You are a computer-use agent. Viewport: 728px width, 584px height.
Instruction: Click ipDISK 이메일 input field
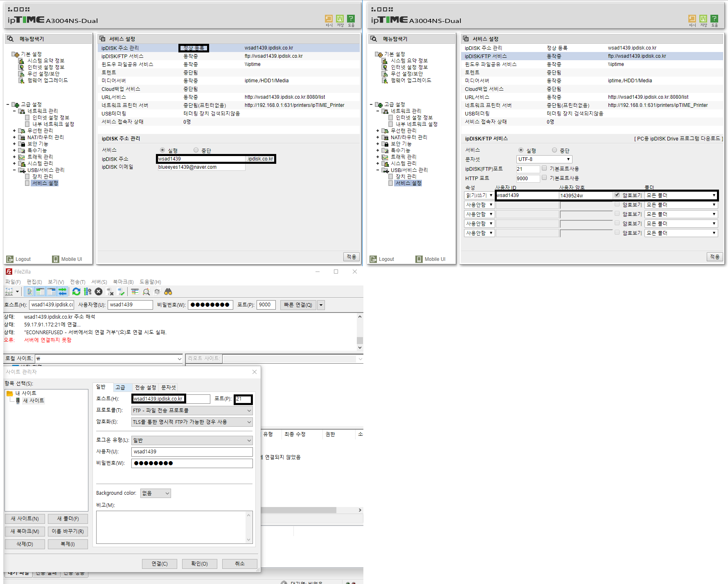201,167
